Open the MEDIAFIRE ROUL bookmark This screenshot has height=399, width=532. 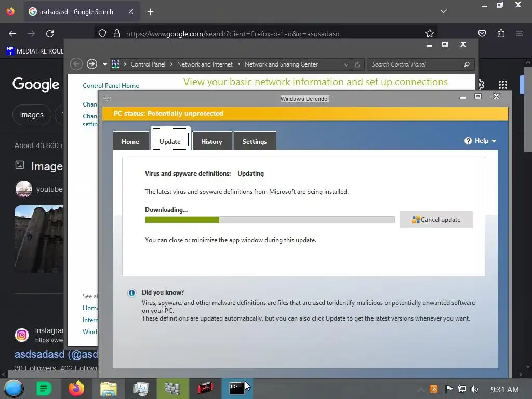35,51
